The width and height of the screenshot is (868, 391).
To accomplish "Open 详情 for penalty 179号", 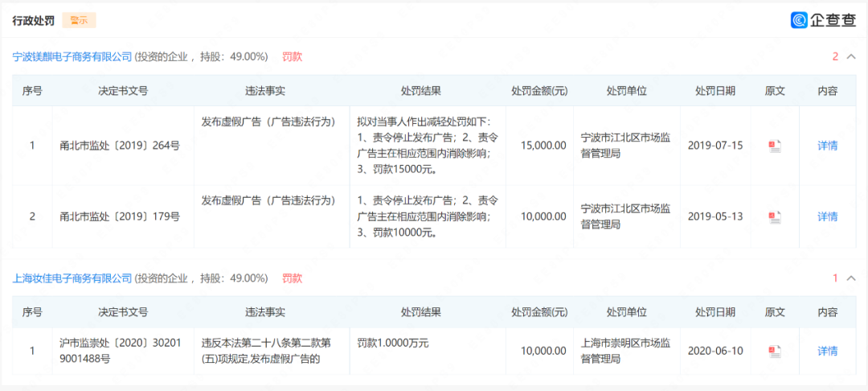I will coord(828,216).
